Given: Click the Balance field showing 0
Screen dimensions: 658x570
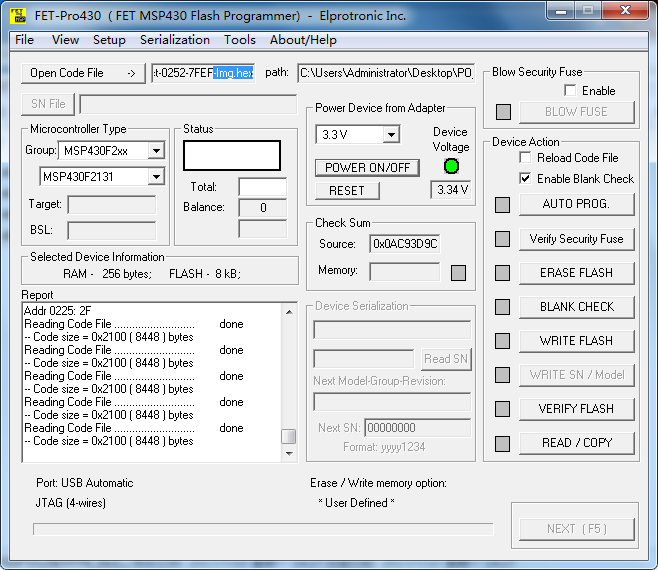Looking at the screenshot, I should point(263,207).
